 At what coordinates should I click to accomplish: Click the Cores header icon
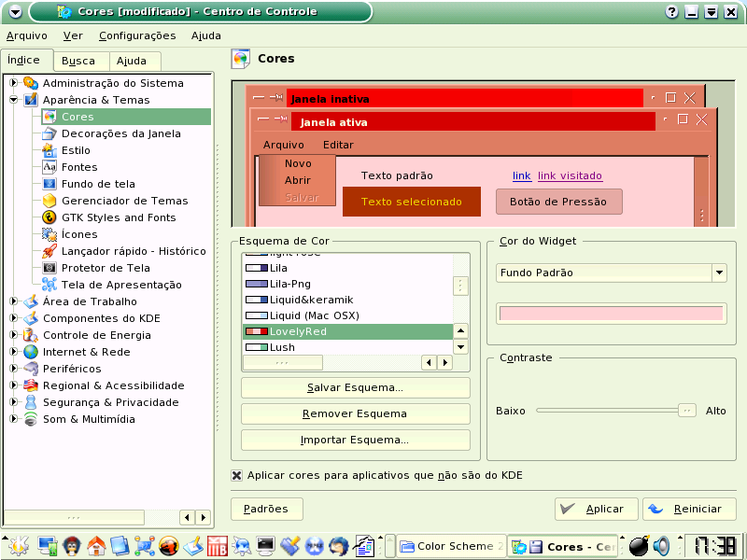[x=241, y=59]
